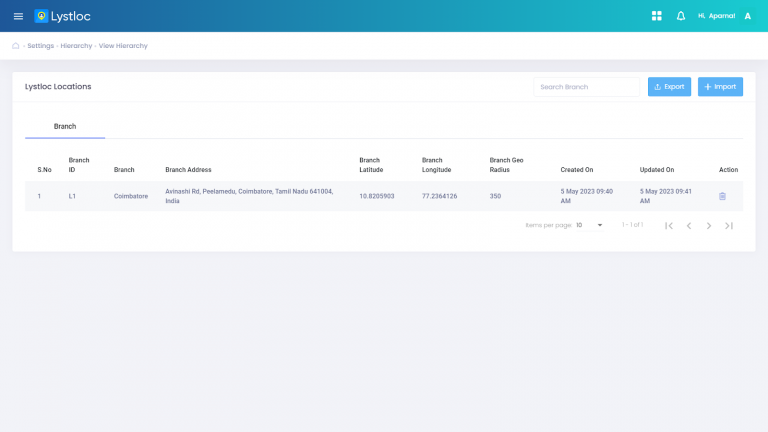The image size is (768, 432).
Task: Open the apps grid icon
Action: click(x=657, y=16)
